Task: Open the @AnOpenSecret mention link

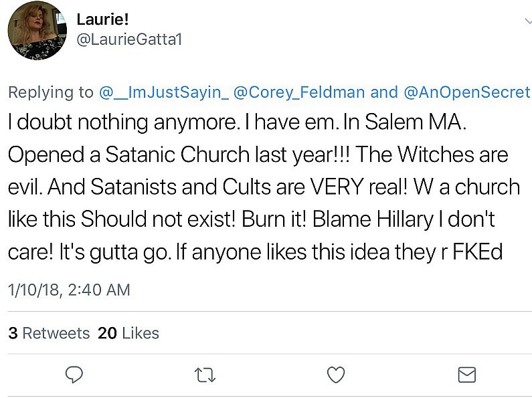Action: tap(467, 92)
